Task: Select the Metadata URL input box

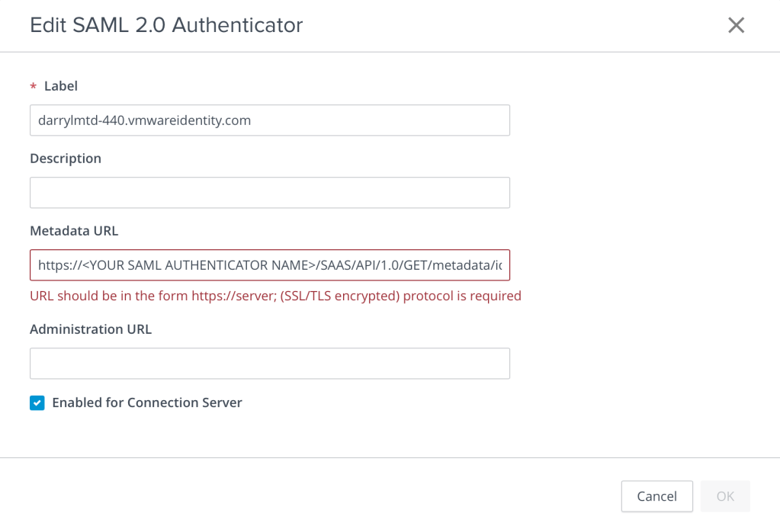Action: click(x=269, y=265)
